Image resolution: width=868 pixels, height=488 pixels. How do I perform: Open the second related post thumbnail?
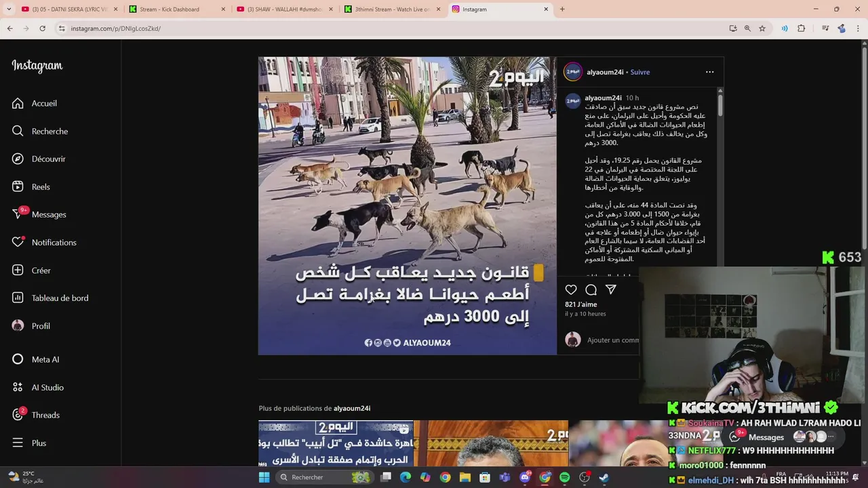pos(491,443)
